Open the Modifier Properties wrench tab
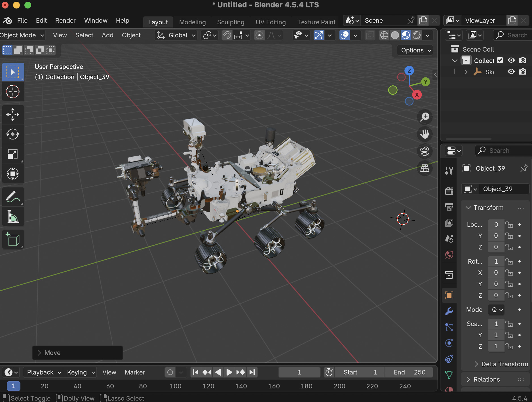The image size is (532, 402). [449, 311]
